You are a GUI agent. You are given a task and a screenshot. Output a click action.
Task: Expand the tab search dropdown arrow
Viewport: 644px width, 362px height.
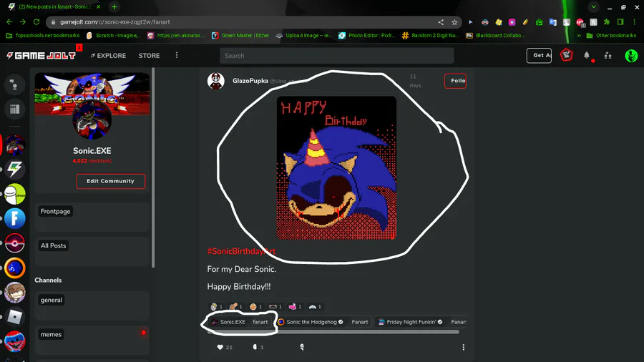[593, 7]
